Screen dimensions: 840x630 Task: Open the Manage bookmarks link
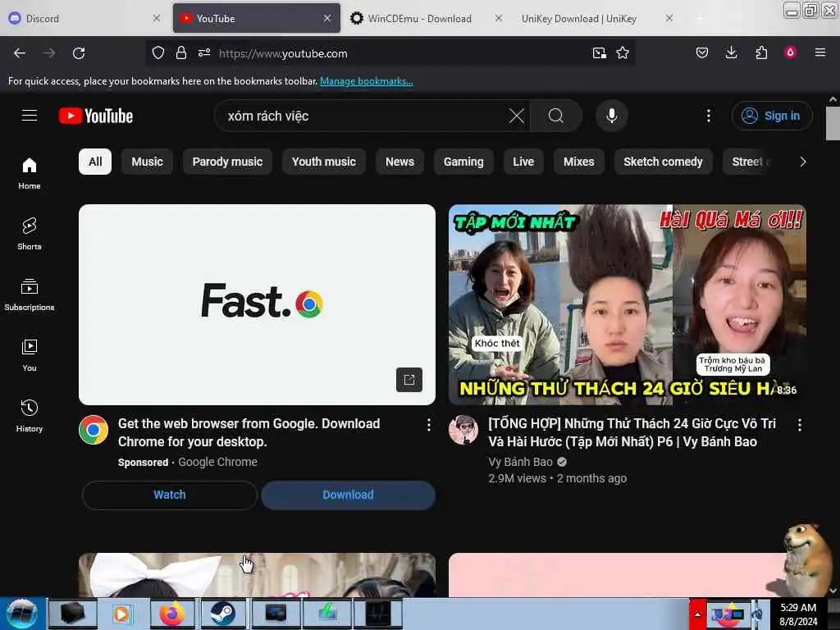tap(367, 81)
